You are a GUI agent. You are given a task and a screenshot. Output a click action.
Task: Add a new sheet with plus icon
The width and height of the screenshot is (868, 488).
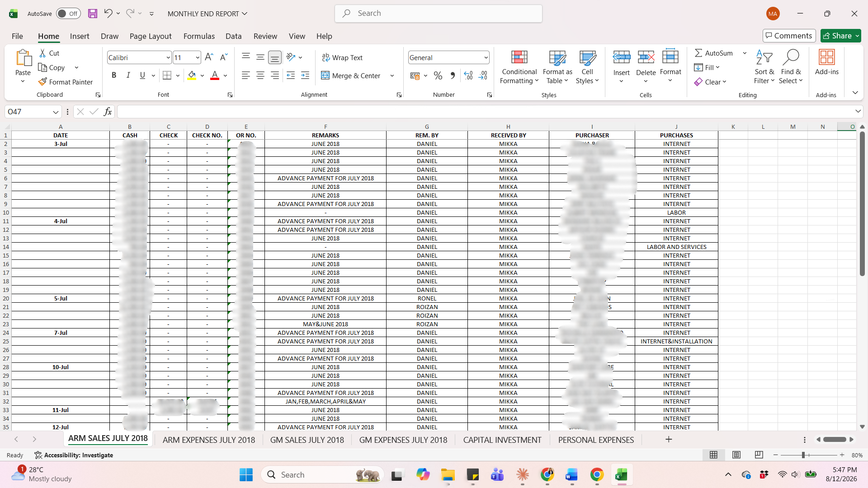click(669, 439)
